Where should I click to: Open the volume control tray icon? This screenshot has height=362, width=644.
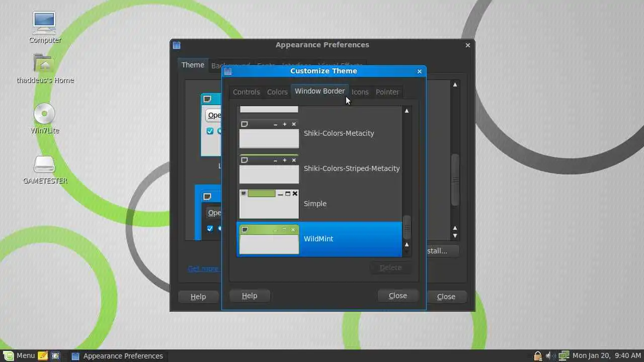coord(550,355)
